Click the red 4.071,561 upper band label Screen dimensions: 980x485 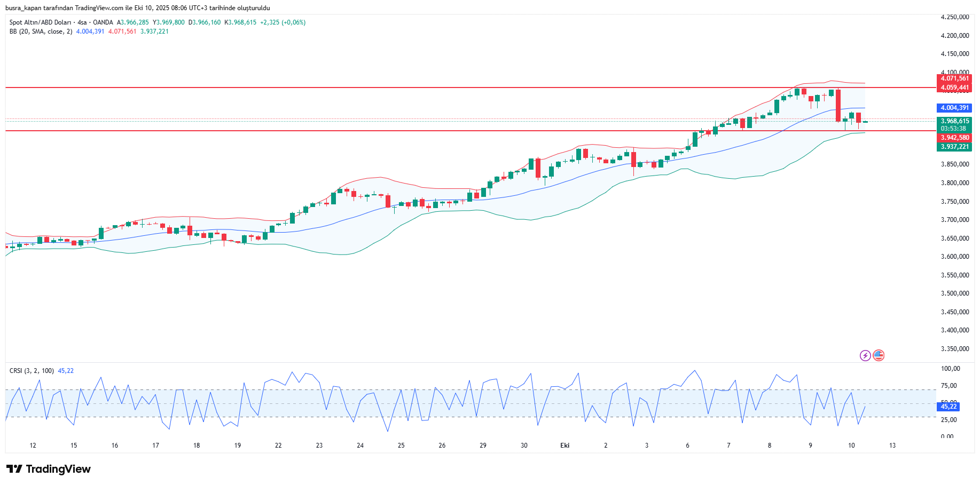click(x=954, y=78)
